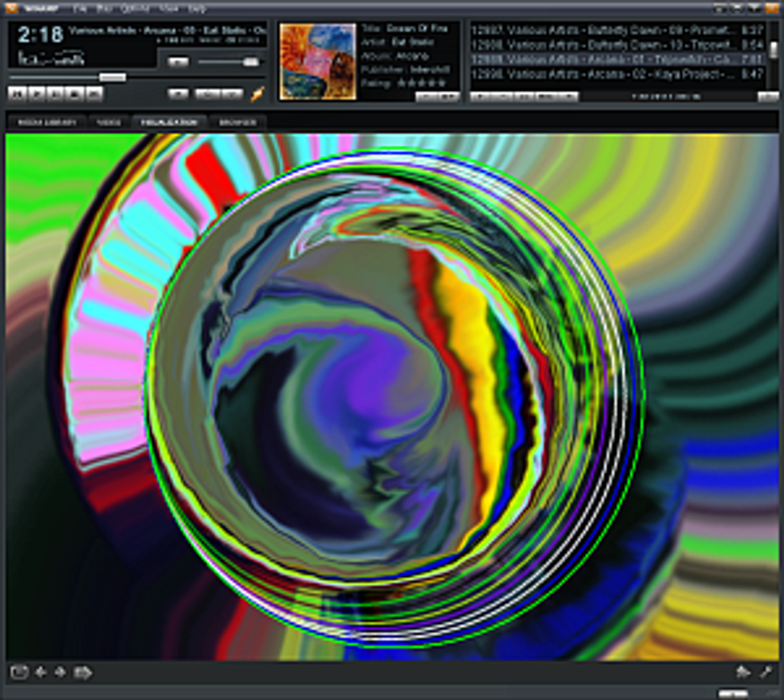
Task: Advance to the next visualization preset
Action: pos(60,672)
